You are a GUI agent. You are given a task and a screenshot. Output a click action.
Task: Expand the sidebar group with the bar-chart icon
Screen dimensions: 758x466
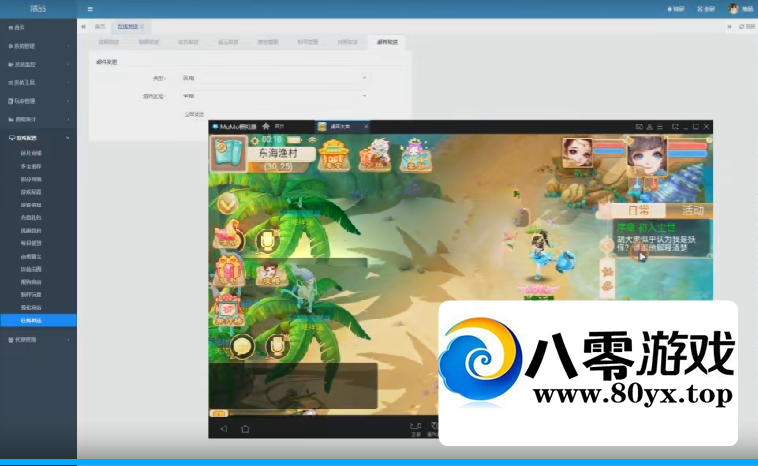(x=38, y=119)
